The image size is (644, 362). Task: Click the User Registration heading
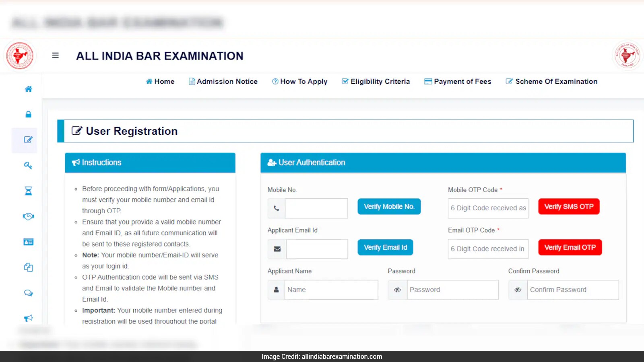pyautogui.click(x=132, y=131)
